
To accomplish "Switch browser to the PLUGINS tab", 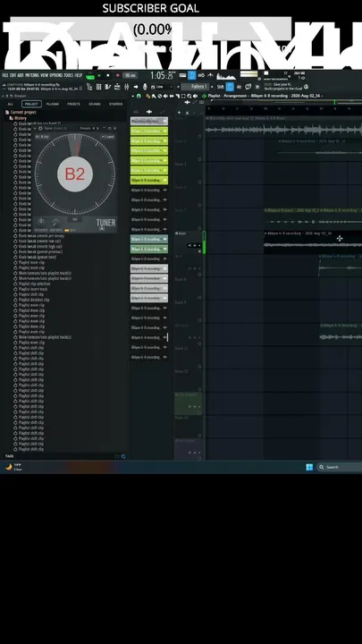I will click(53, 105).
